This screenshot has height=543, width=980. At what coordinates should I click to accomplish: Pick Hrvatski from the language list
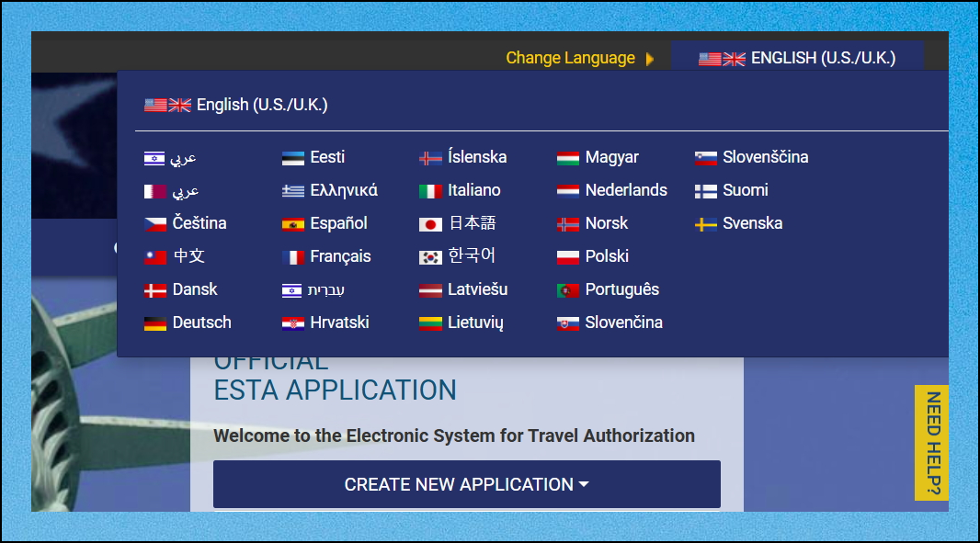point(339,322)
